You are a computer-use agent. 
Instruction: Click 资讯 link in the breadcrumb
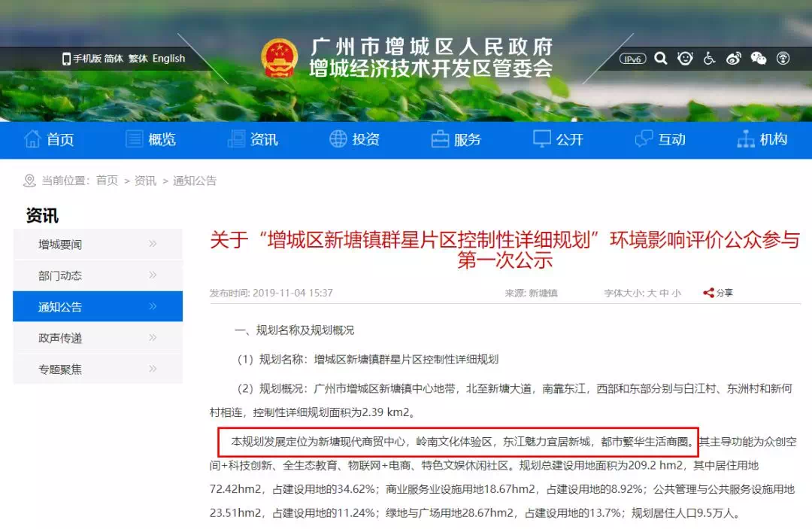(x=145, y=181)
